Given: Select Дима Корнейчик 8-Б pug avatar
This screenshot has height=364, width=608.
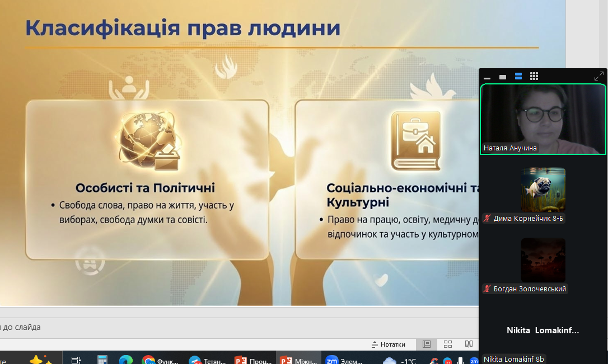Looking at the screenshot, I should 543,190.
